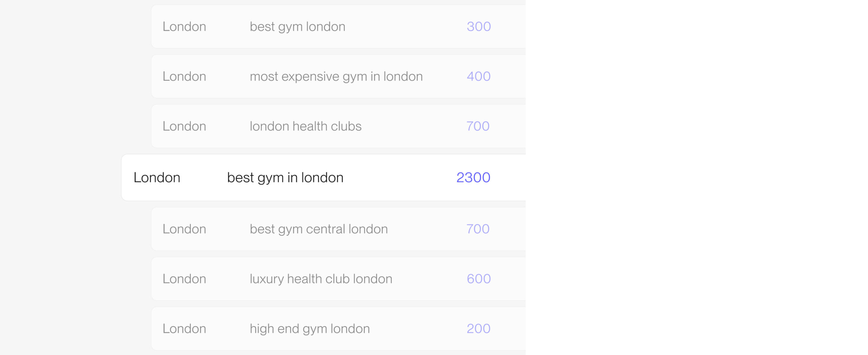
Task: Click the 700 volume for best gym central london
Action: [478, 229]
